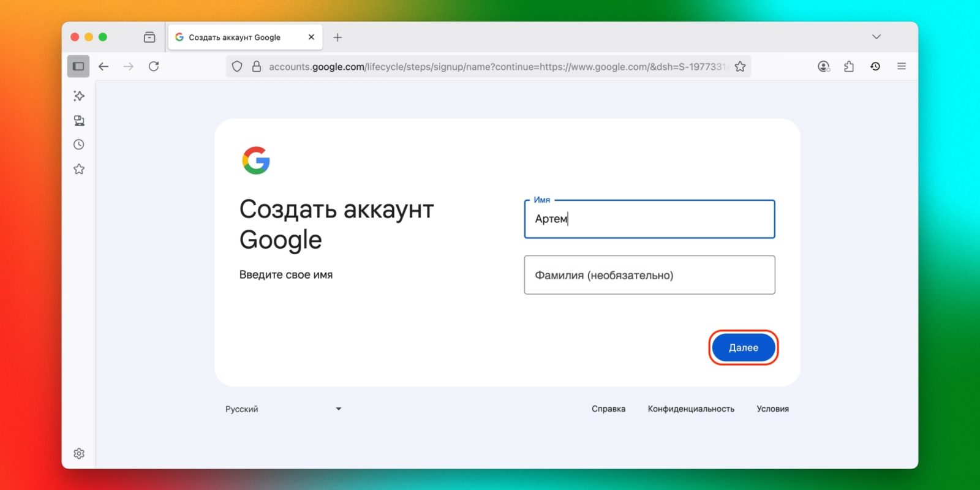Expand the list all tabs chevron
980x490 pixels.
pyautogui.click(x=876, y=37)
